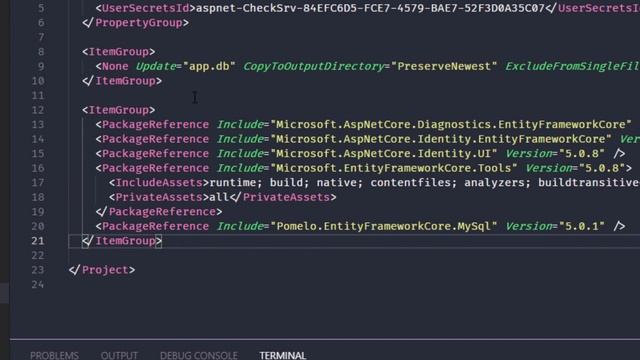Click the CopyToOutputDirectory attribute name
This screenshot has height=360, width=640.
tap(313, 66)
